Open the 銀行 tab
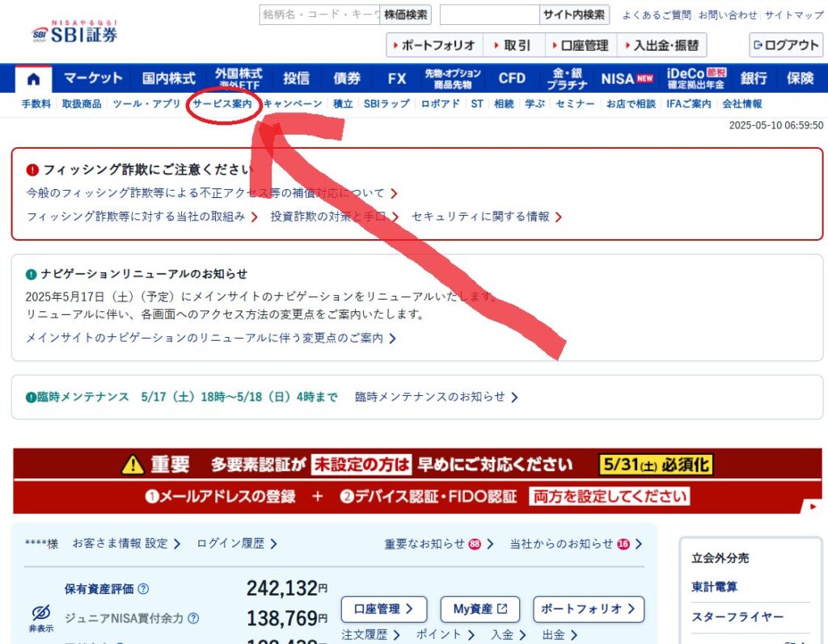 [x=754, y=78]
